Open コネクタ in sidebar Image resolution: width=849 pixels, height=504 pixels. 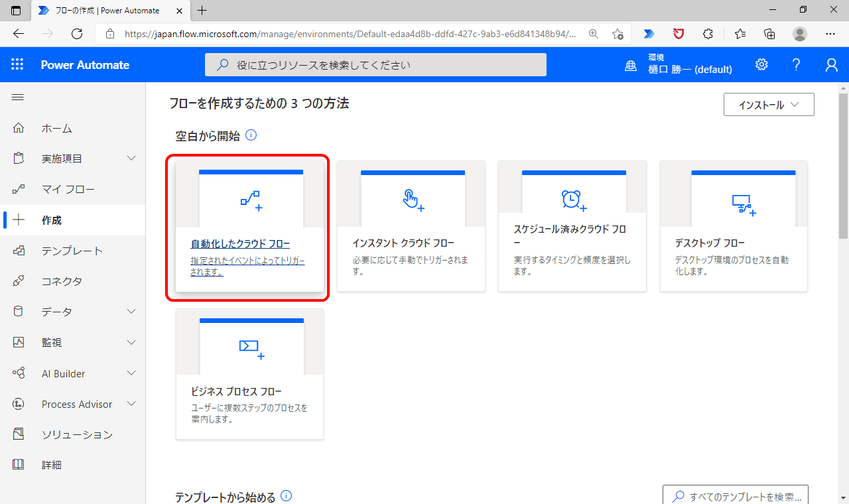62,281
